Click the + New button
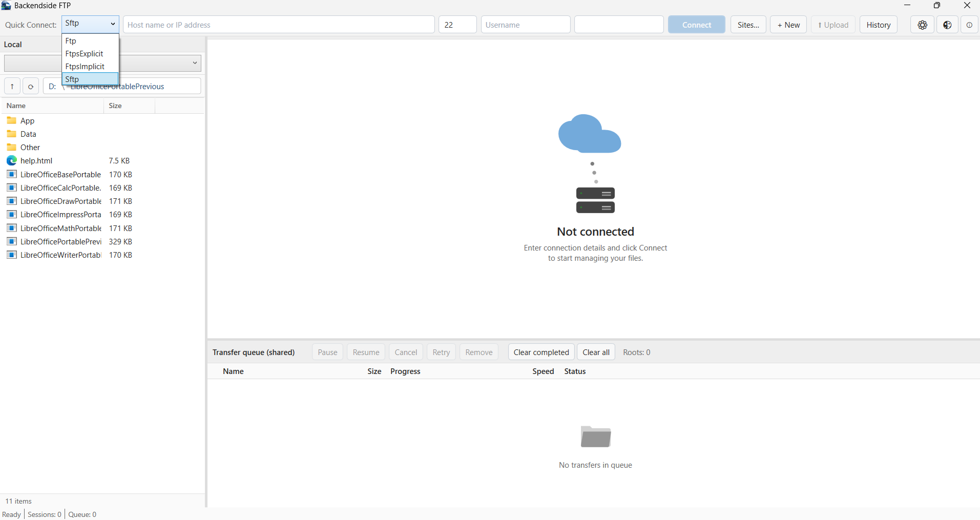The height and width of the screenshot is (520, 980). (788, 25)
